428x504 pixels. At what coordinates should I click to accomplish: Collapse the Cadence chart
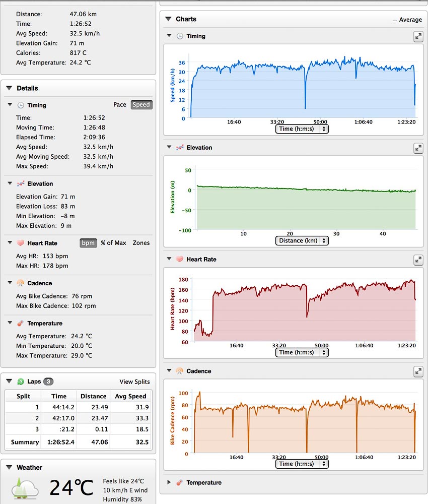[169, 370]
